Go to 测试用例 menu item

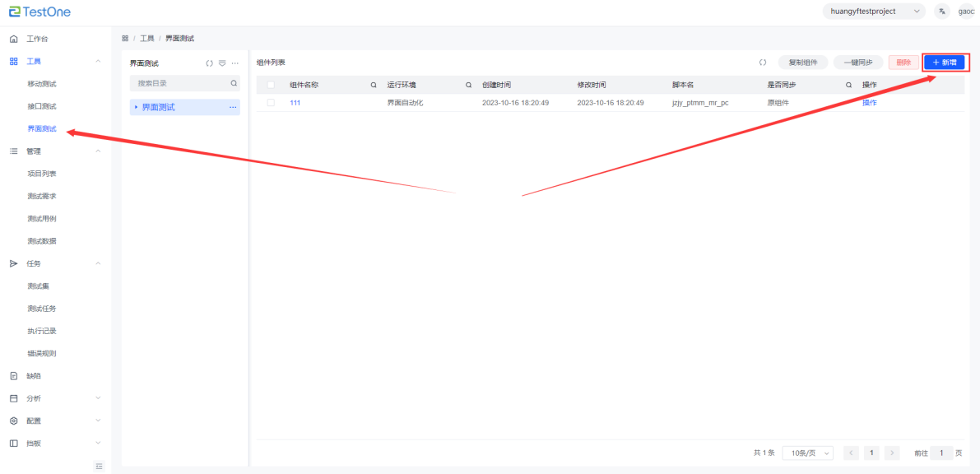42,219
